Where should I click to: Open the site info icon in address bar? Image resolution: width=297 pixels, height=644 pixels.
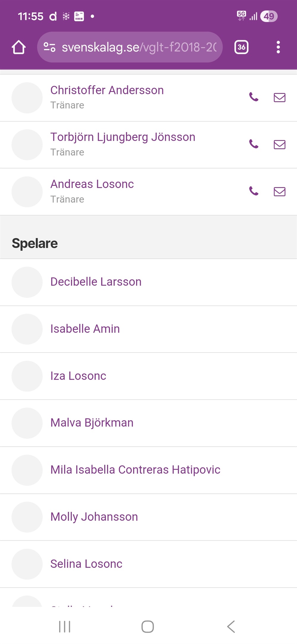point(49,47)
